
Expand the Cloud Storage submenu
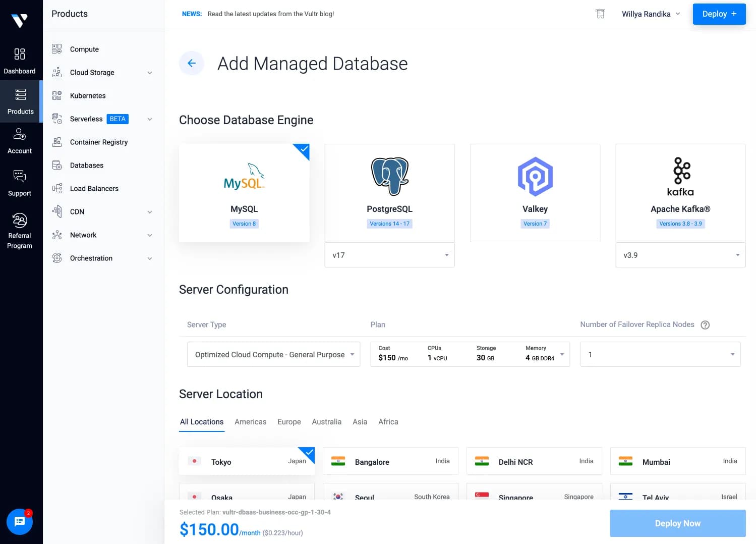[150, 73]
